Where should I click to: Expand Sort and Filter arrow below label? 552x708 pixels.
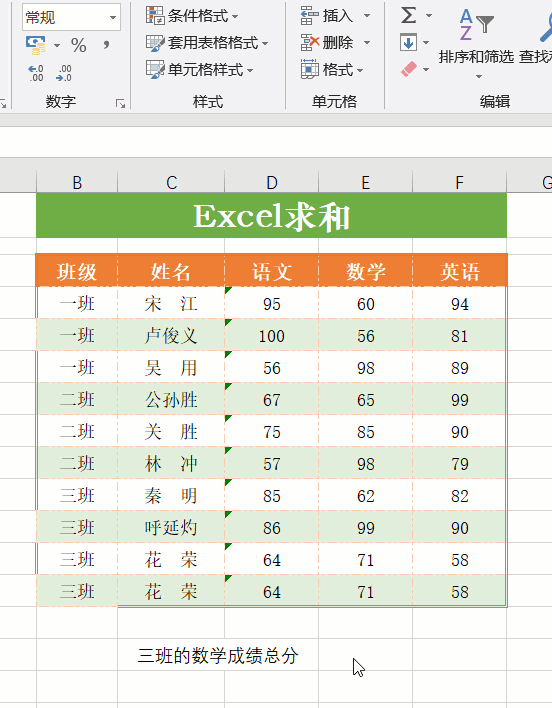click(479, 76)
